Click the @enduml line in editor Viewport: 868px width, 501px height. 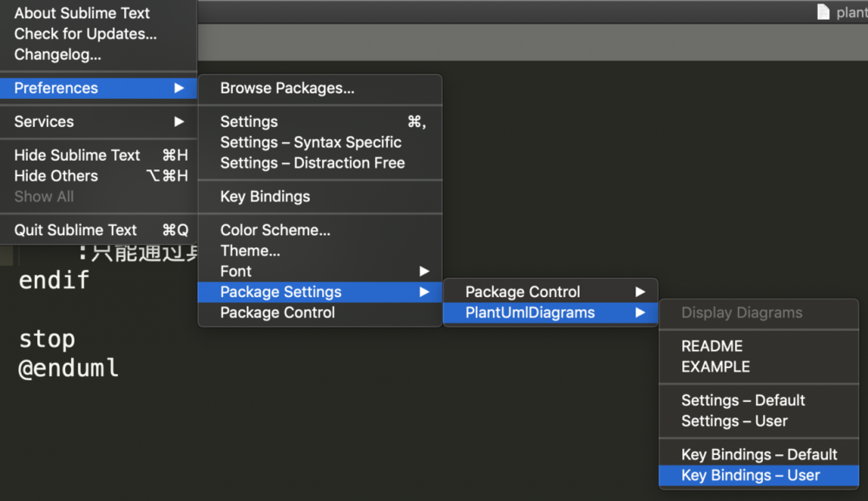tap(69, 368)
